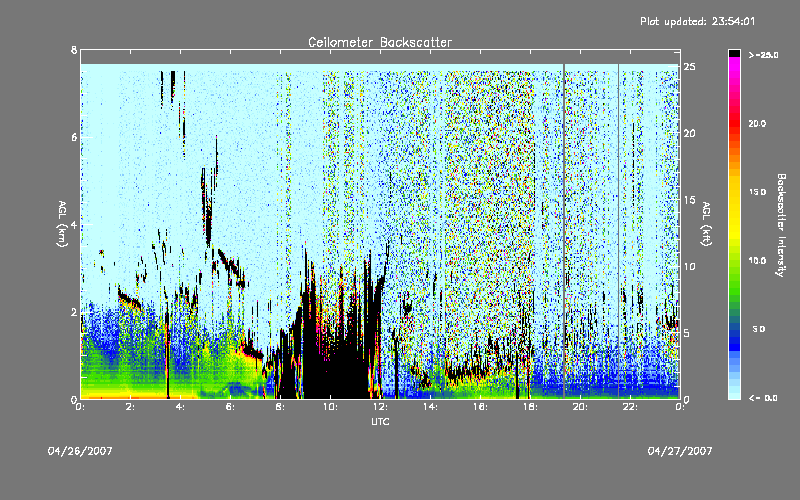This screenshot has width=800, height=500.
Task: Click the red band of the colorbar
Action: [734, 122]
